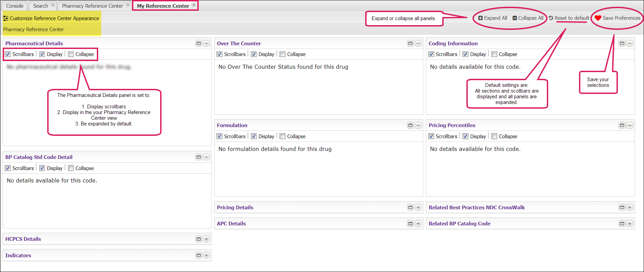
Task: Open the Search tab
Action: (x=41, y=6)
